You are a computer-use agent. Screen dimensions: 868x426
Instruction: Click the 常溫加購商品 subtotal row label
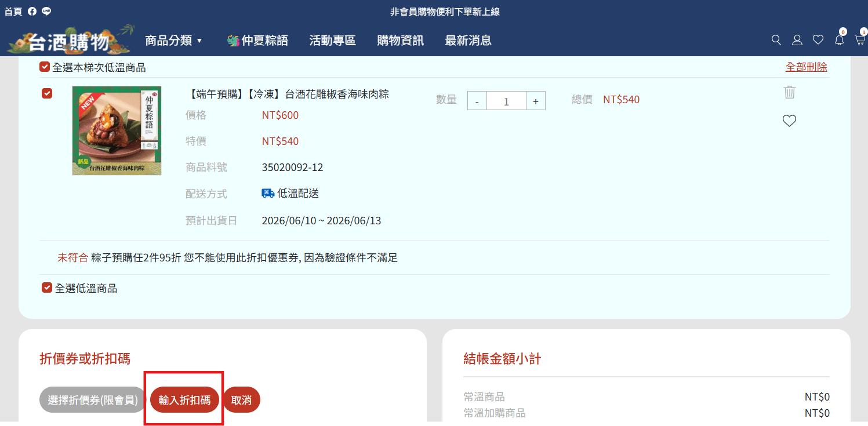click(495, 413)
